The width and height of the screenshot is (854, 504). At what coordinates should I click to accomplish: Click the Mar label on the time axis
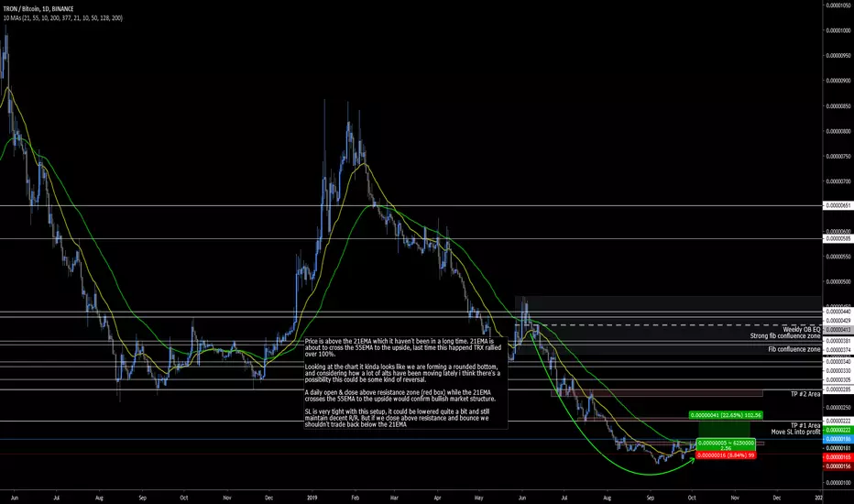[x=394, y=498]
